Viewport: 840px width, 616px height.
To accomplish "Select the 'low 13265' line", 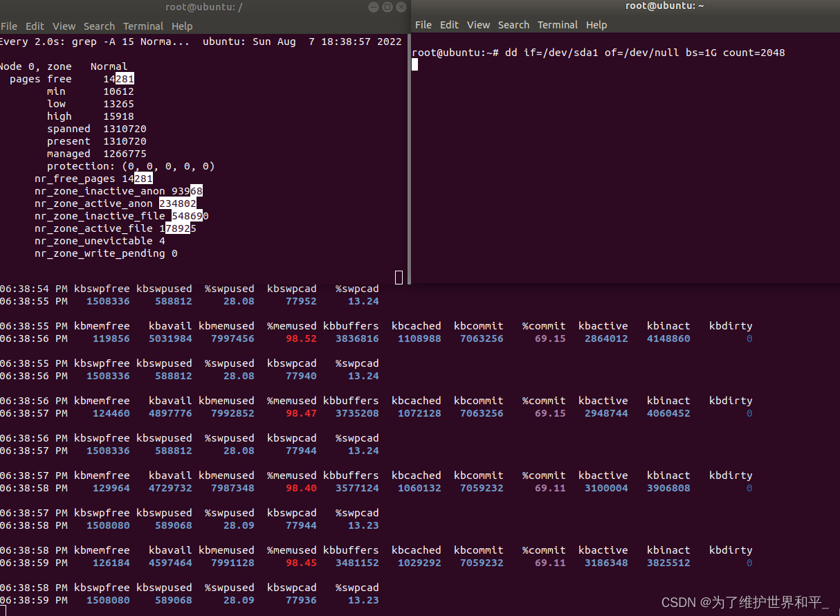I will click(x=90, y=104).
